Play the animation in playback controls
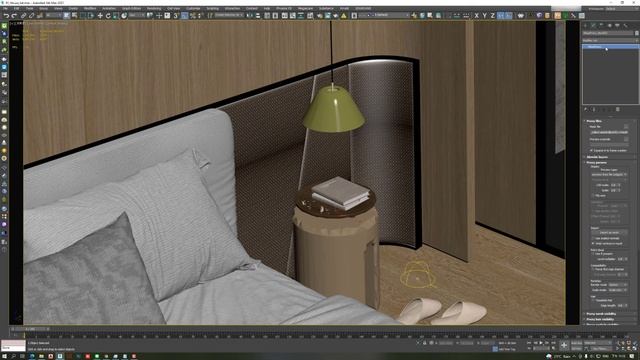The height and width of the screenshot is (360, 640). click(x=541, y=343)
